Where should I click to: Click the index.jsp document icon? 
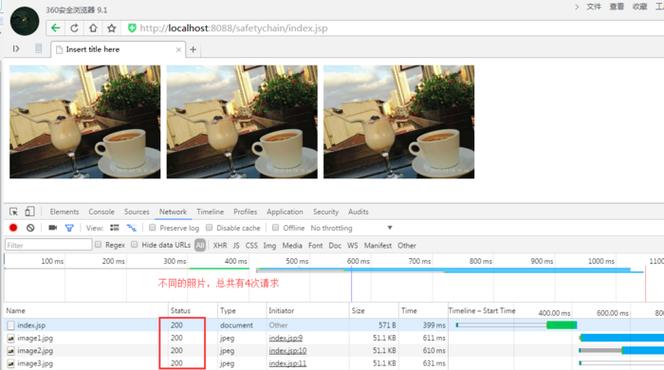11,325
